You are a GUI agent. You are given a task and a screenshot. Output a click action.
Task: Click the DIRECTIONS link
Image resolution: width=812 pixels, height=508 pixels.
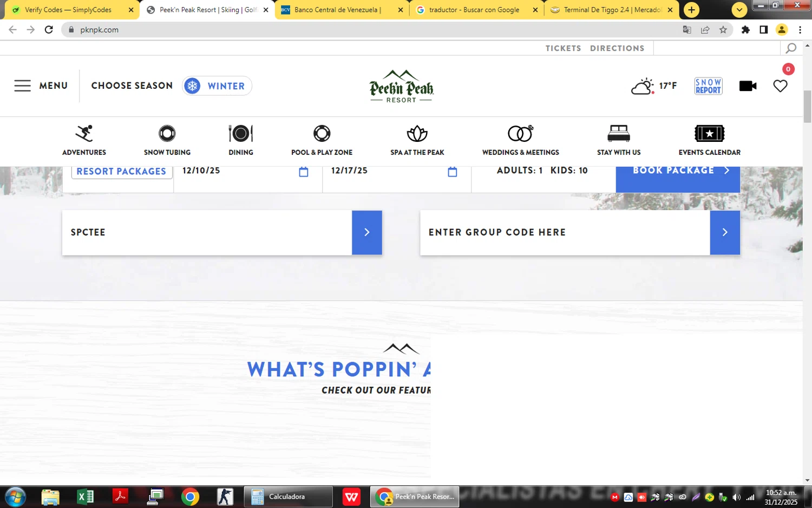coord(617,48)
